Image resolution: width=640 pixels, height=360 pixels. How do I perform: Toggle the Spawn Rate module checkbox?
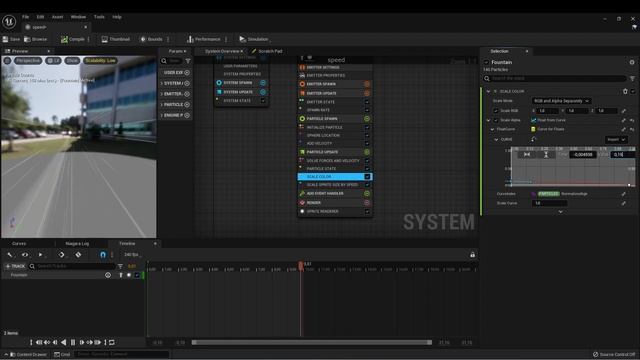367,110
